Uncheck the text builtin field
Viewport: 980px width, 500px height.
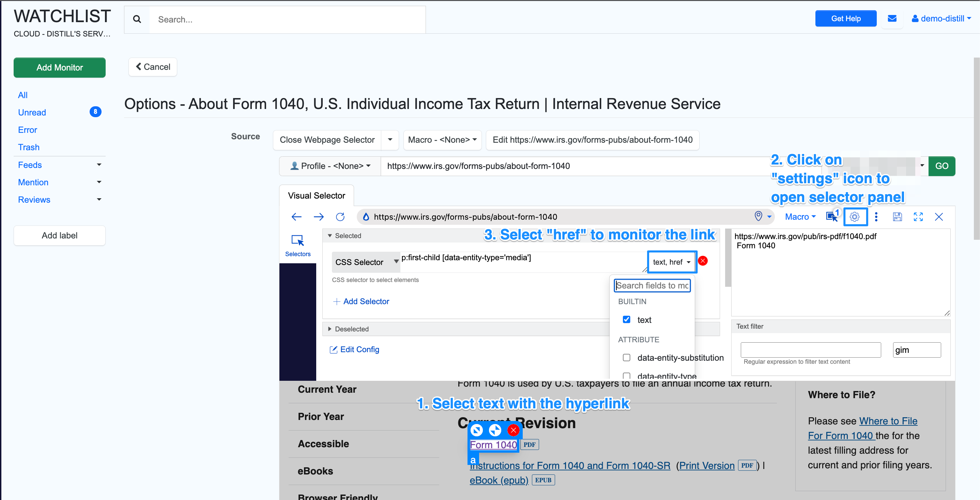tap(626, 319)
